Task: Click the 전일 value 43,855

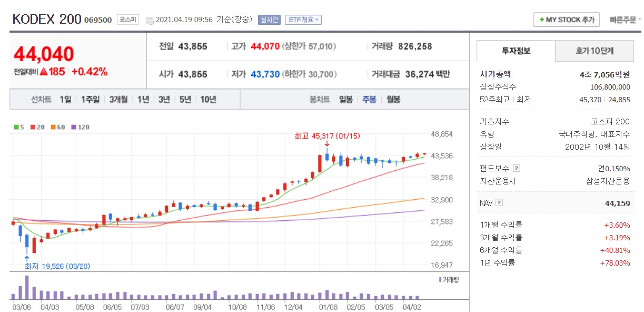Action: point(193,46)
